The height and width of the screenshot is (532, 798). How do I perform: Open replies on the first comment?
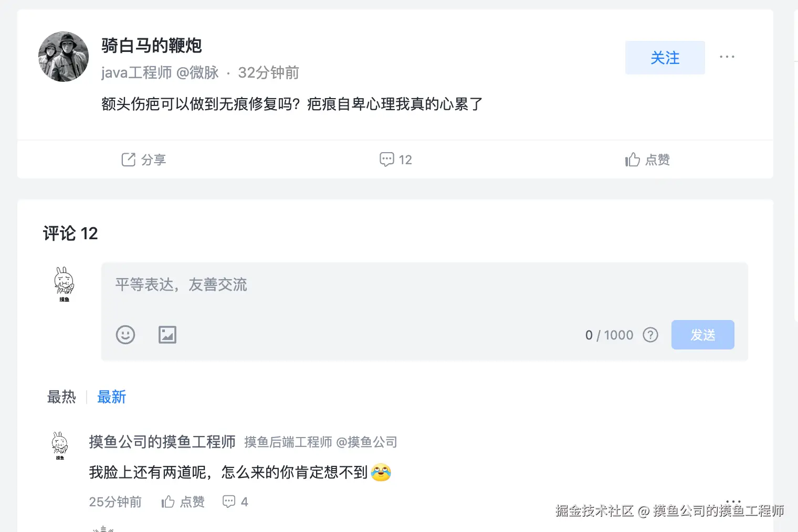pos(229,502)
